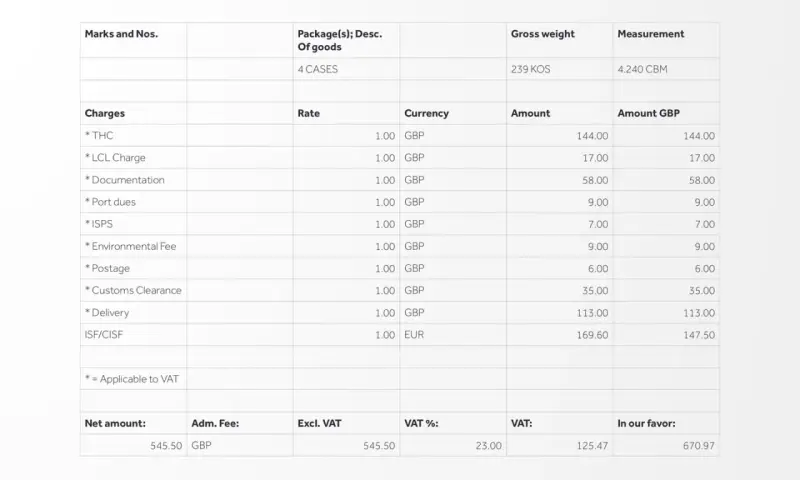The width and height of the screenshot is (800, 480).
Task: Click the Port dues row label
Action: (110, 202)
